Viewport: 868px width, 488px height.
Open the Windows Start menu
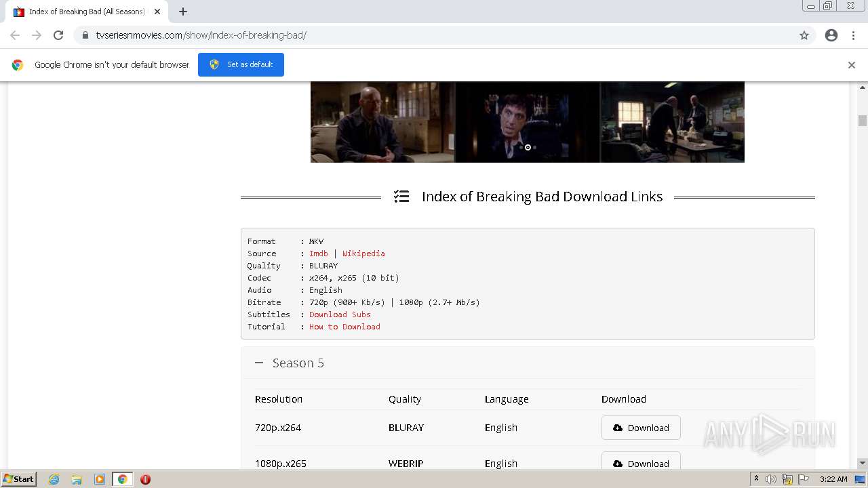[19, 479]
